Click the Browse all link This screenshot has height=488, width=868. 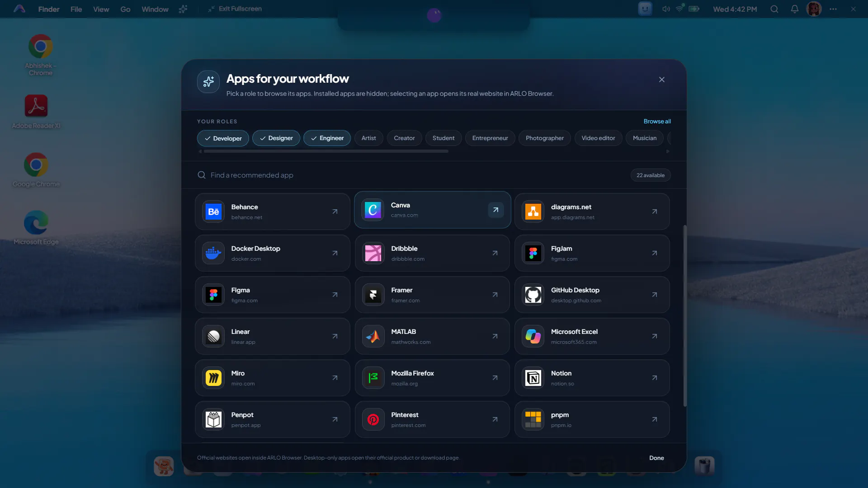coord(657,121)
